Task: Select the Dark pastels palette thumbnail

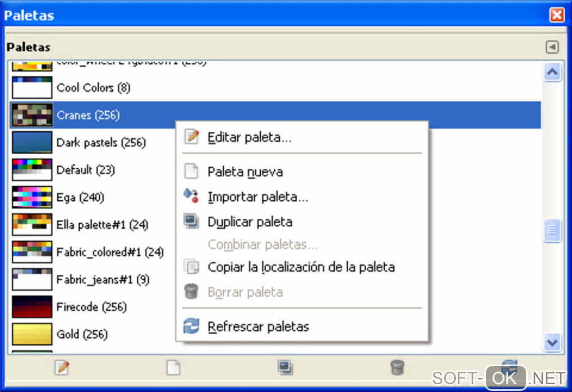Action: 32,142
